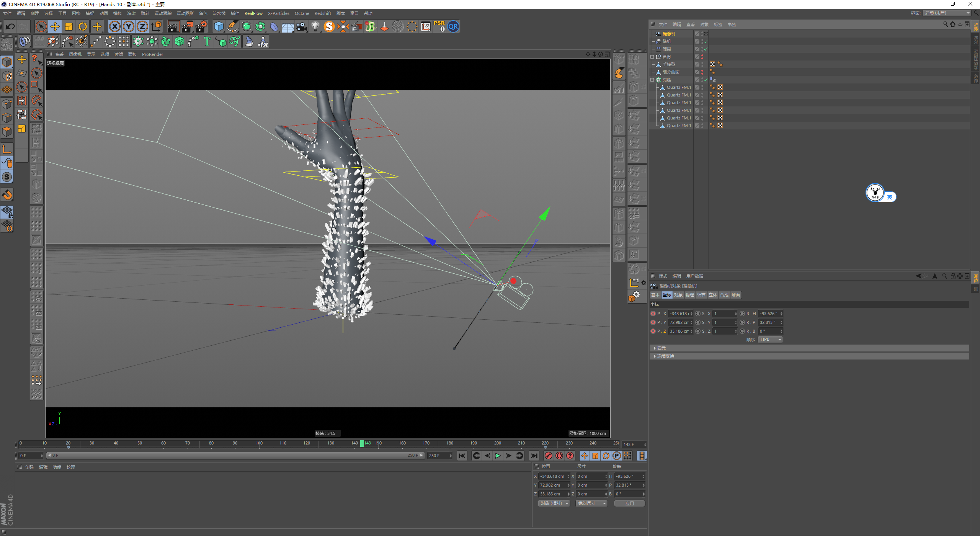Toggle P.X keyframe circle in coordinates
Viewport: 980px width, 536px height.
tap(653, 314)
